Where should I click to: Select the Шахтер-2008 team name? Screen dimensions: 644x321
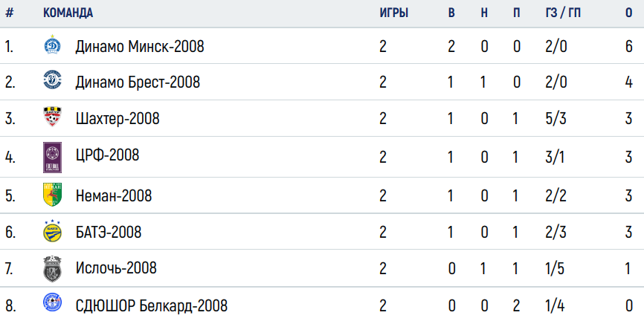tap(117, 119)
